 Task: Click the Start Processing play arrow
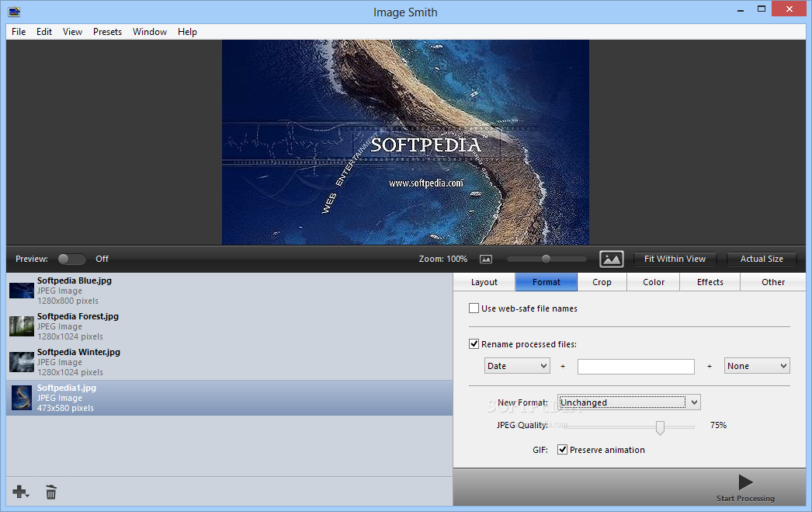pos(746,482)
